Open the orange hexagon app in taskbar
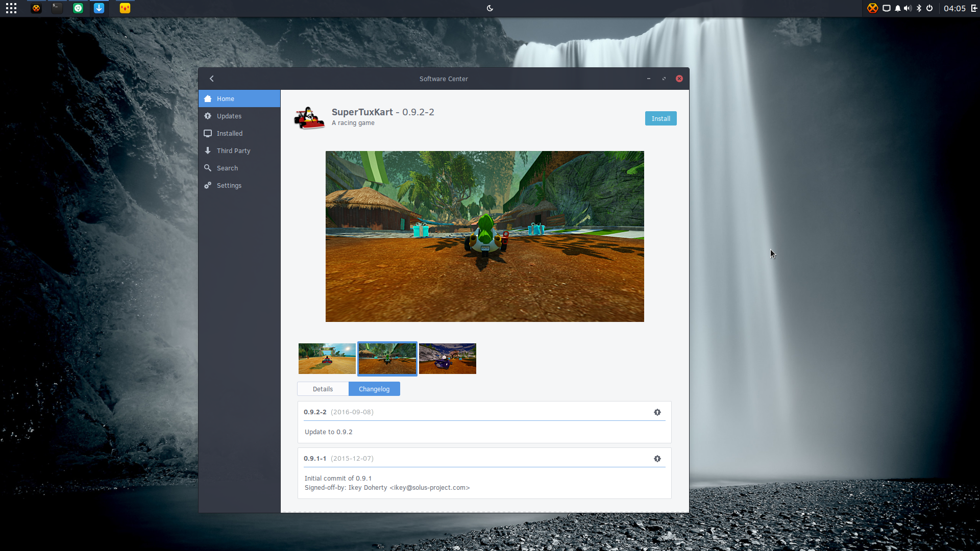This screenshot has width=980, height=551. tap(36, 8)
